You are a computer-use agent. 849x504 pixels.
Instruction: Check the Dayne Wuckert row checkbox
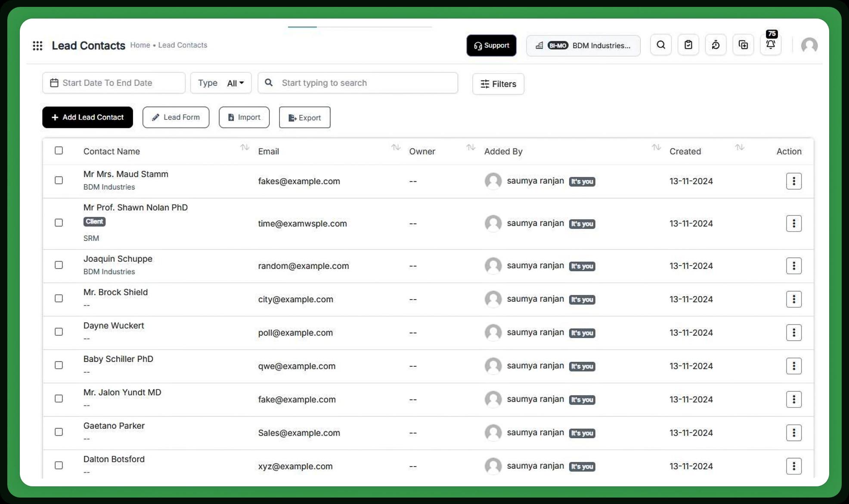[59, 332]
